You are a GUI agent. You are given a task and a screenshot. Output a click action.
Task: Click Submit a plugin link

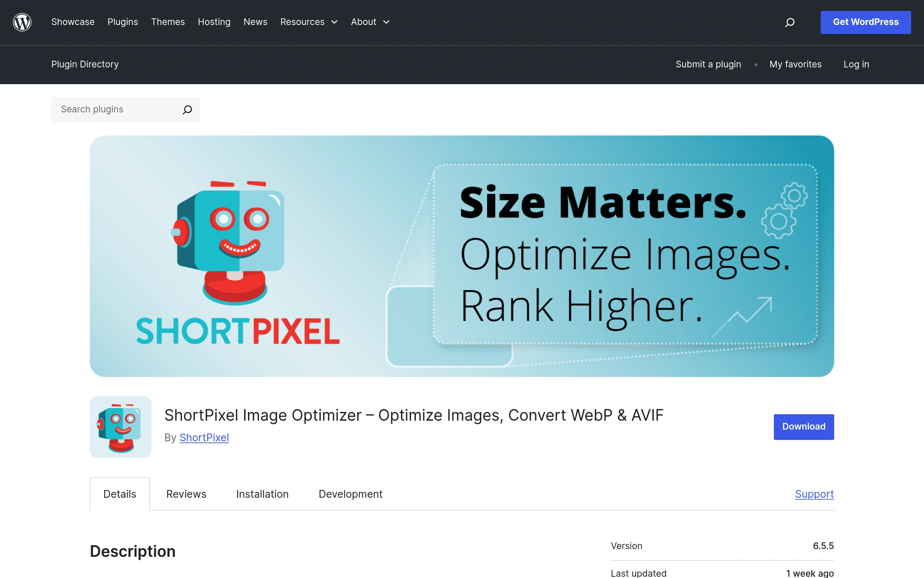click(708, 64)
